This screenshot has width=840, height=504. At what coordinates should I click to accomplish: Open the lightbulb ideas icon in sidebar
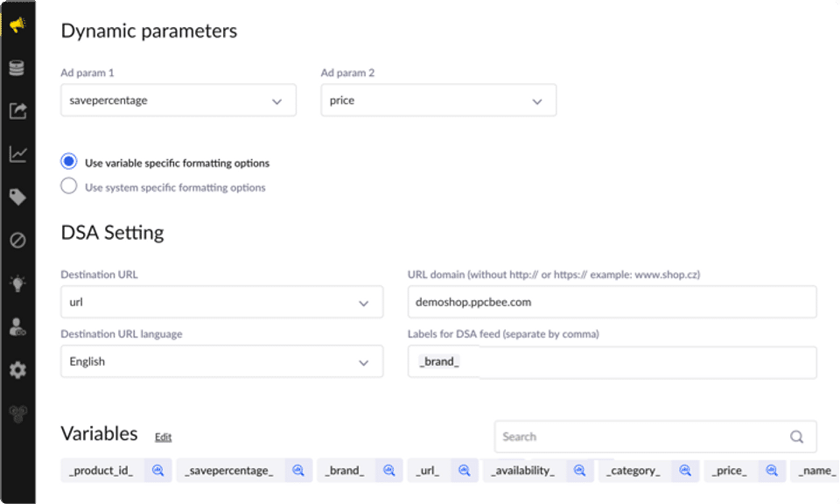[x=17, y=283]
